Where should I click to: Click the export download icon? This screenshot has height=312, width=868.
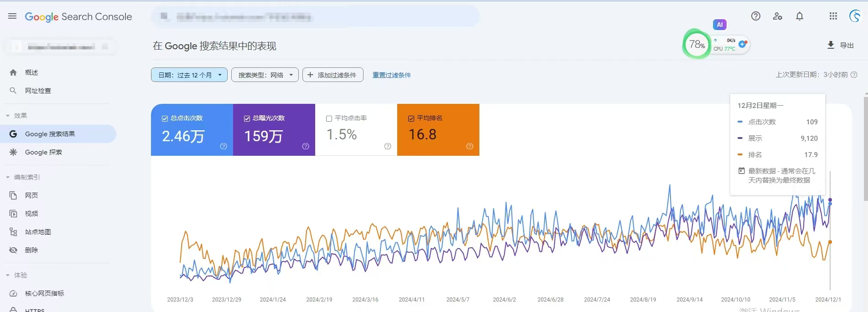click(x=831, y=45)
